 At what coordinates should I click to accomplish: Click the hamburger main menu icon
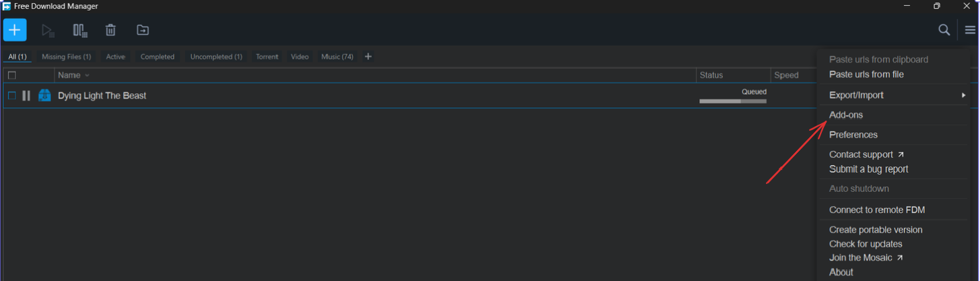(970, 30)
